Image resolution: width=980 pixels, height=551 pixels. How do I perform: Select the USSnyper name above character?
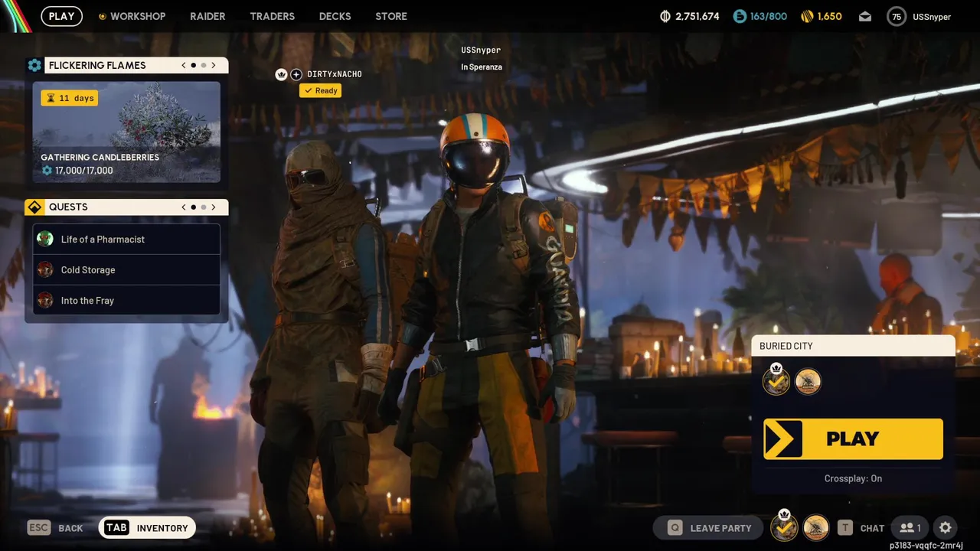click(x=481, y=51)
